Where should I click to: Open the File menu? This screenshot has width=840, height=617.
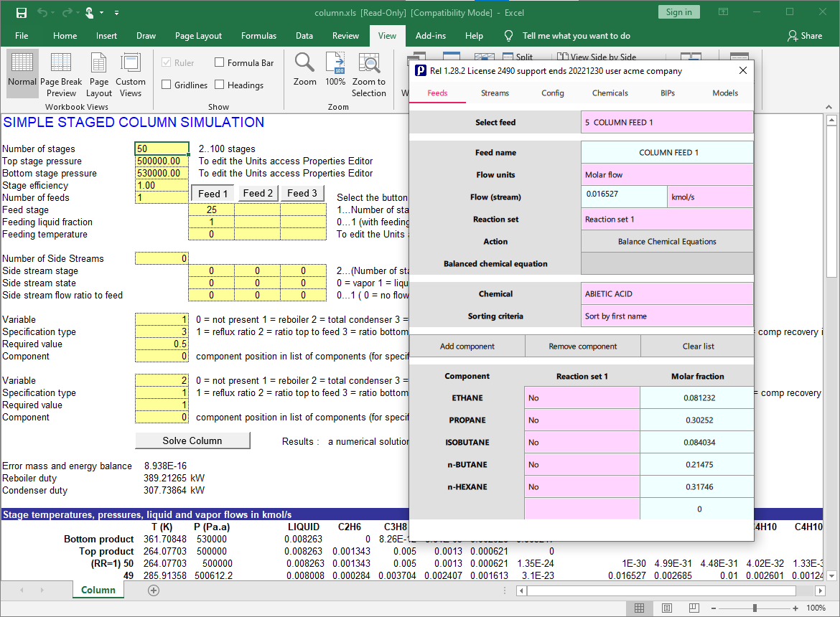pyautogui.click(x=22, y=36)
